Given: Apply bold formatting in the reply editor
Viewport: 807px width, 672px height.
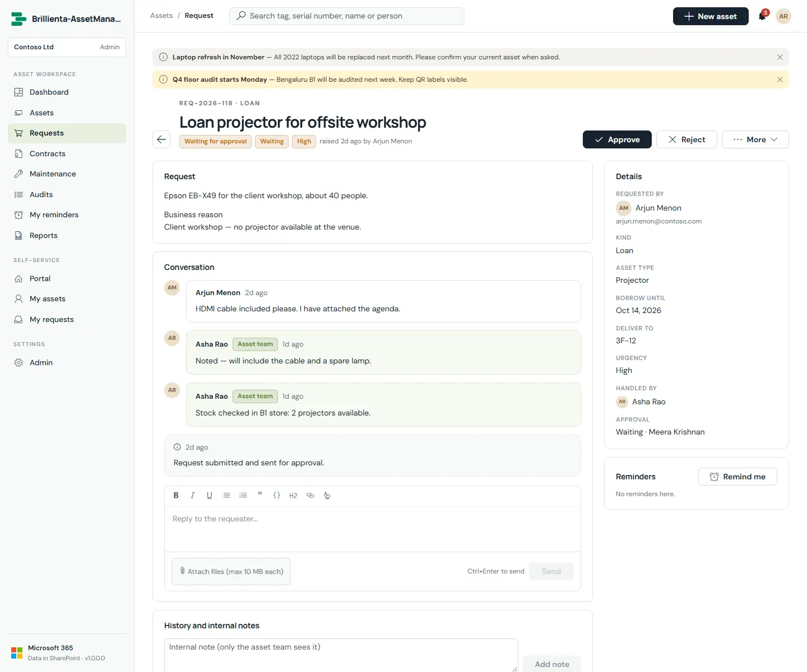Looking at the screenshot, I should tap(176, 496).
